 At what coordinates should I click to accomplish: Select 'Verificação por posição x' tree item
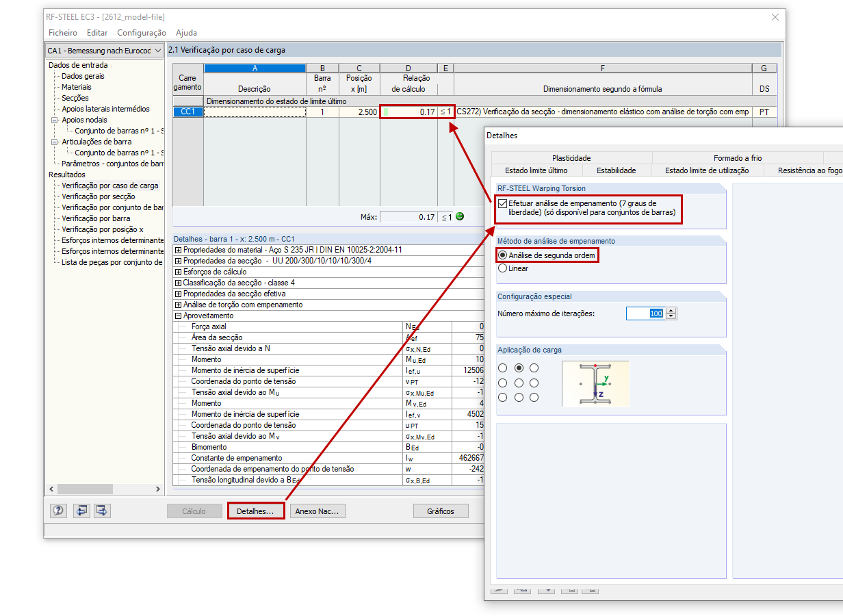103,229
